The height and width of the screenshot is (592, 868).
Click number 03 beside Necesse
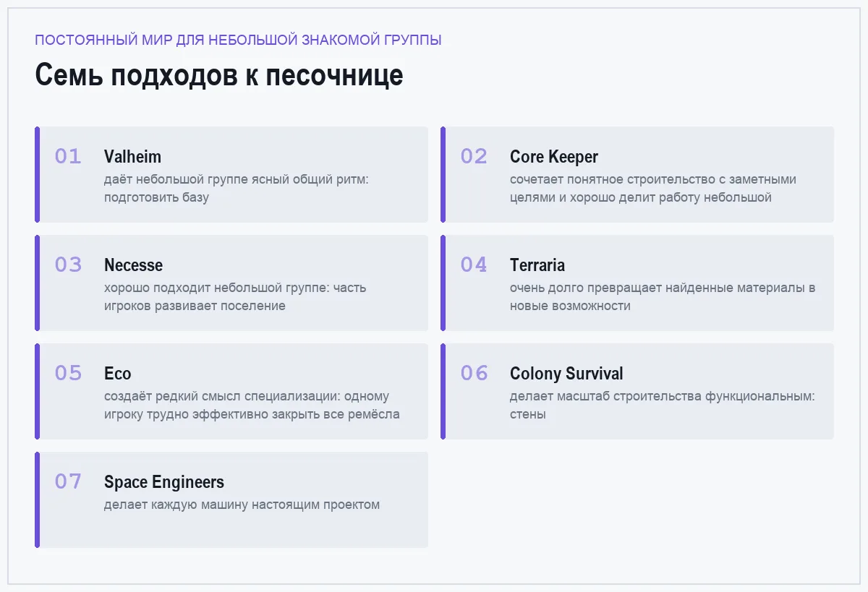coord(68,265)
